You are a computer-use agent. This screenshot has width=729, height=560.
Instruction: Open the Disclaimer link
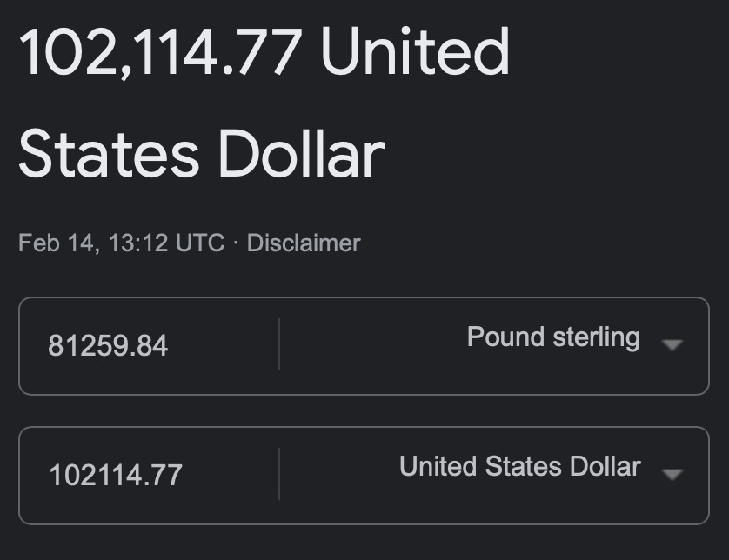(304, 243)
